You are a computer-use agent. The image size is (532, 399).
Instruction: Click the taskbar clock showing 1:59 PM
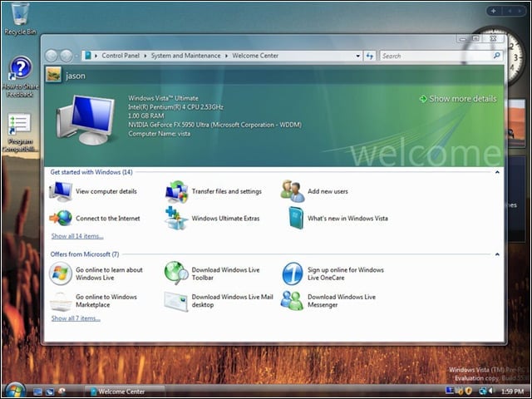click(512, 392)
